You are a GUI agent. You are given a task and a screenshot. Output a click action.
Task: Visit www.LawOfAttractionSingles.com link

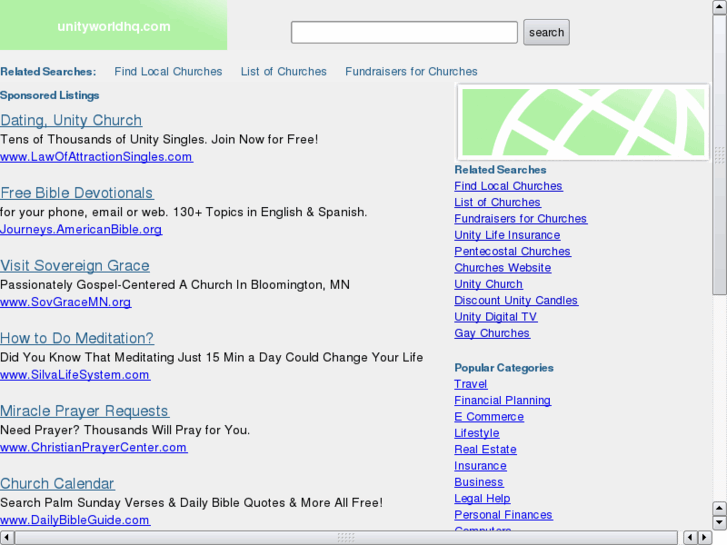[96, 157]
